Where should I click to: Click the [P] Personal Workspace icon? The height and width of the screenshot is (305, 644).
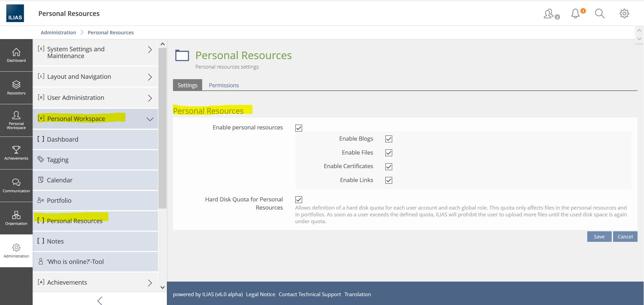[41, 118]
